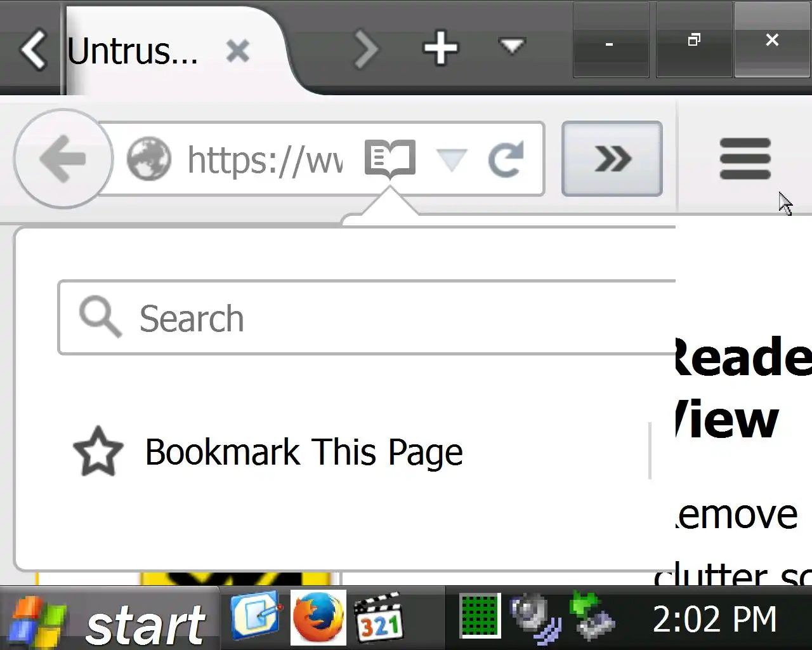Open a new tab with plus button
Image resolution: width=812 pixels, height=650 pixels.
click(x=440, y=48)
